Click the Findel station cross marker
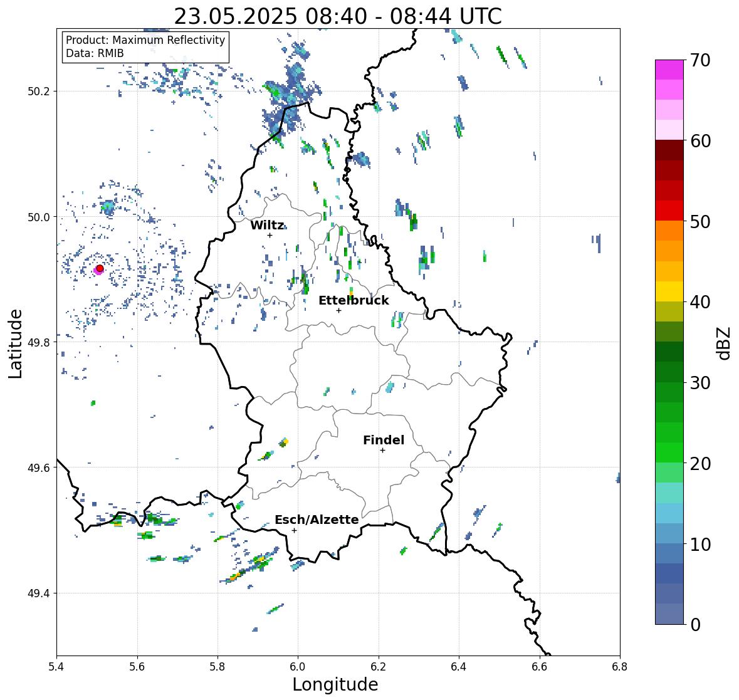This screenshot has height=700, width=739. click(x=383, y=451)
